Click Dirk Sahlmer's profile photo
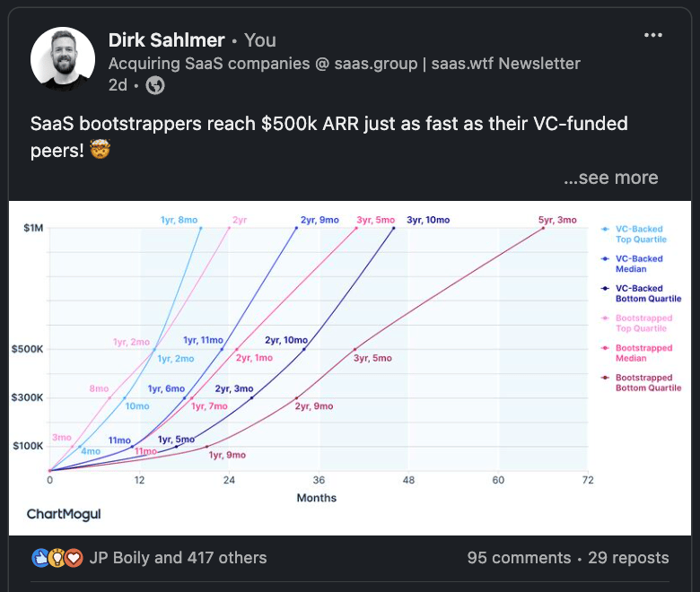The width and height of the screenshot is (700, 592). 63,58
